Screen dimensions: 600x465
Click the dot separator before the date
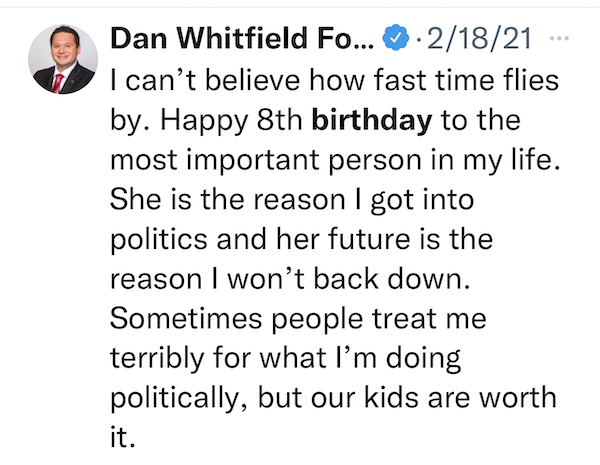419,38
